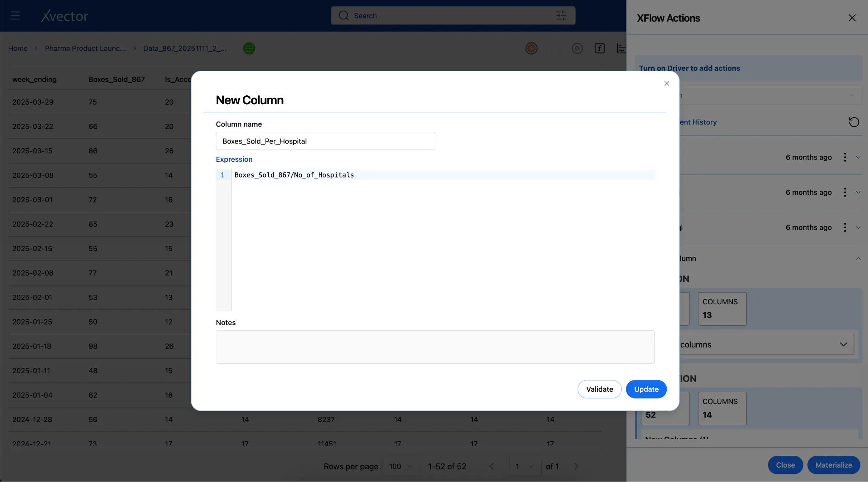Image resolution: width=868 pixels, height=482 pixels.
Task: Open options menu for first history entry
Action: (x=845, y=157)
